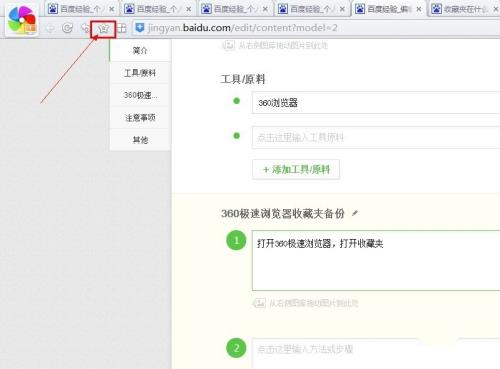Viewport: 500px width, 369px height.
Task: Click the 360极速浏览器收藏夹备份 section title
Action: [x=283, y=213]
